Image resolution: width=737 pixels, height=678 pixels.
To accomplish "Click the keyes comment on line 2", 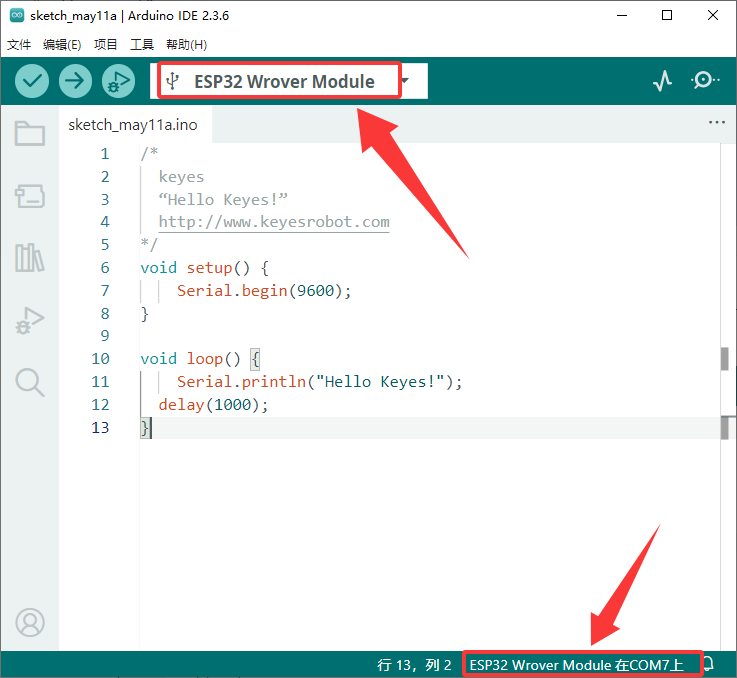I will click(181, 177).
